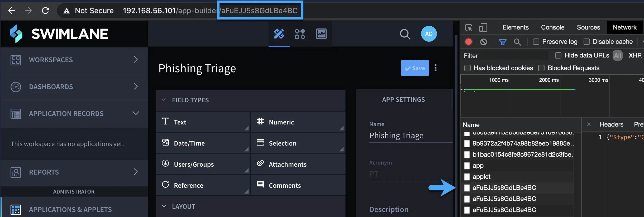Image resolution: width=644 pixels, height=217 pixels.
Task: Open the workflow diagram icon
Action: point(300,34)
